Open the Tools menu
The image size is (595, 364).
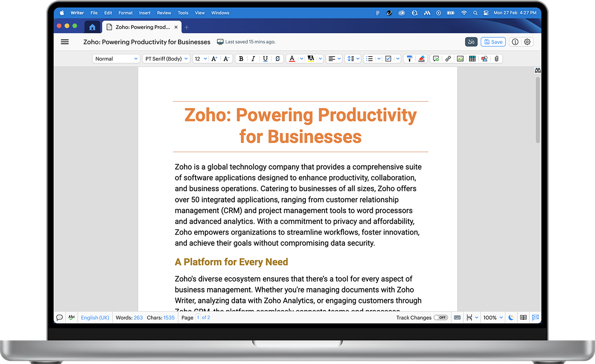click(183, 13)
